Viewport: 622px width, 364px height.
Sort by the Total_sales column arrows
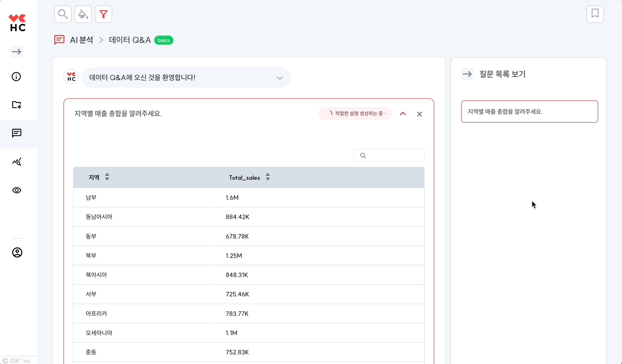click(x=268, y=177)
